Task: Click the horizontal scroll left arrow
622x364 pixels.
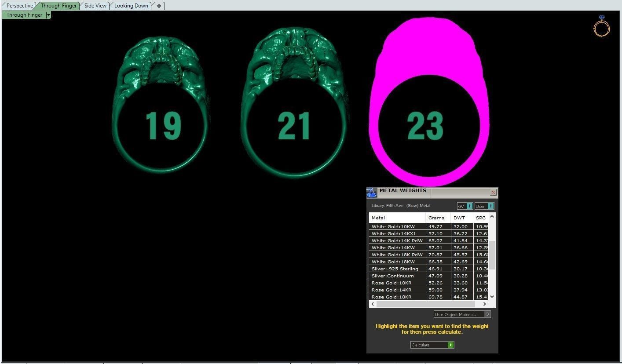Action: click(x=373, y=304)
